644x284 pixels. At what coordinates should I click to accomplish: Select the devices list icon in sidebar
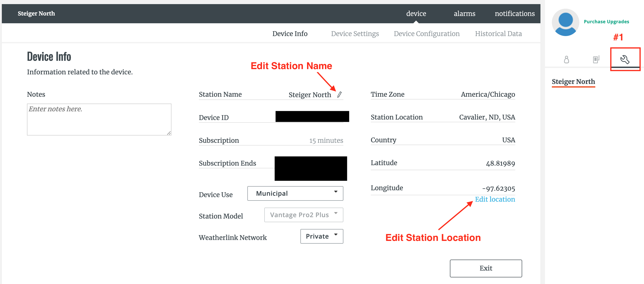[596, 59]
